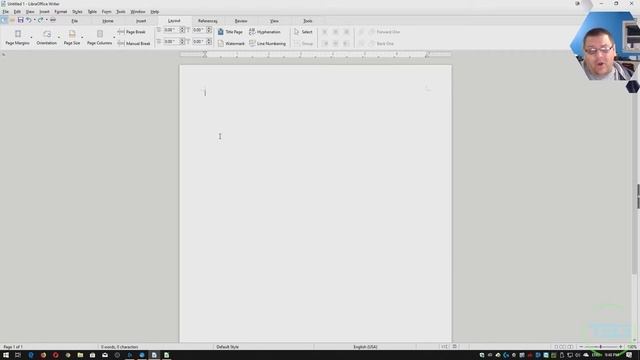Open the Form menu
The height and width of the screenshot is (360, 640).
[x=107, y=12]
